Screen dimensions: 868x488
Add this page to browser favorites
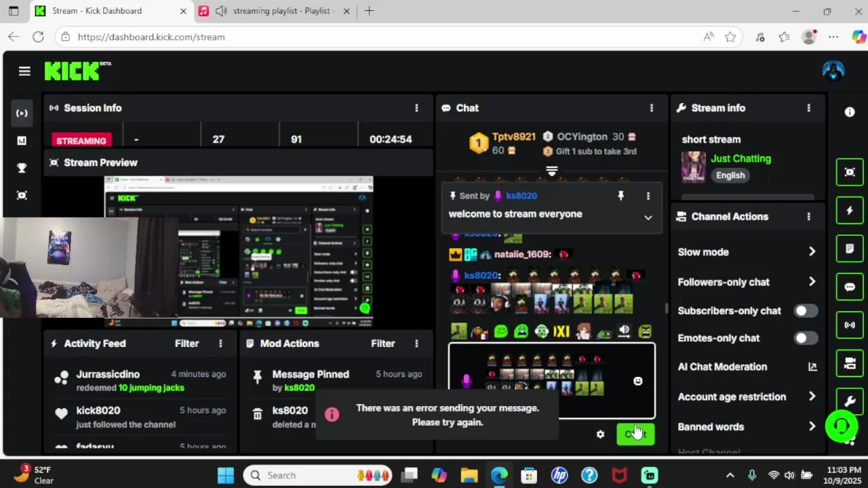coord(730,37)
